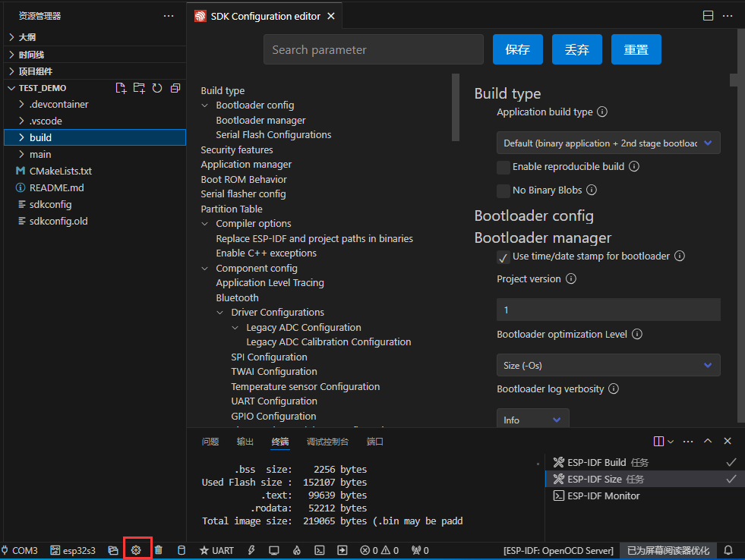Collapse all folders in explorer
This screenshot has height=560, width=745.
175,88
